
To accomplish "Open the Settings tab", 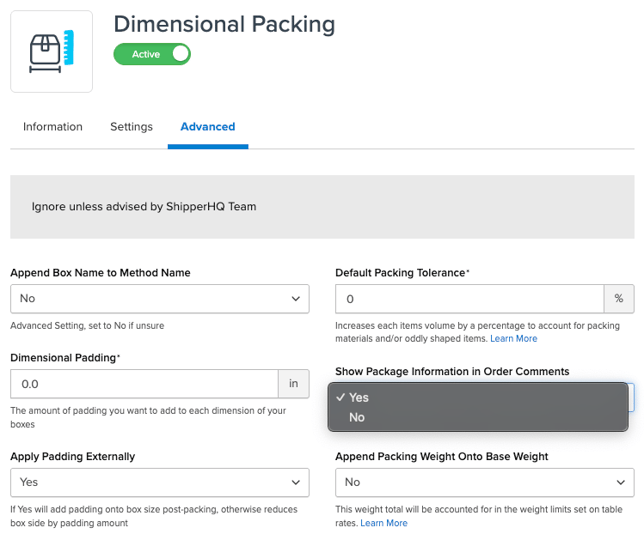I will (131, 127).
